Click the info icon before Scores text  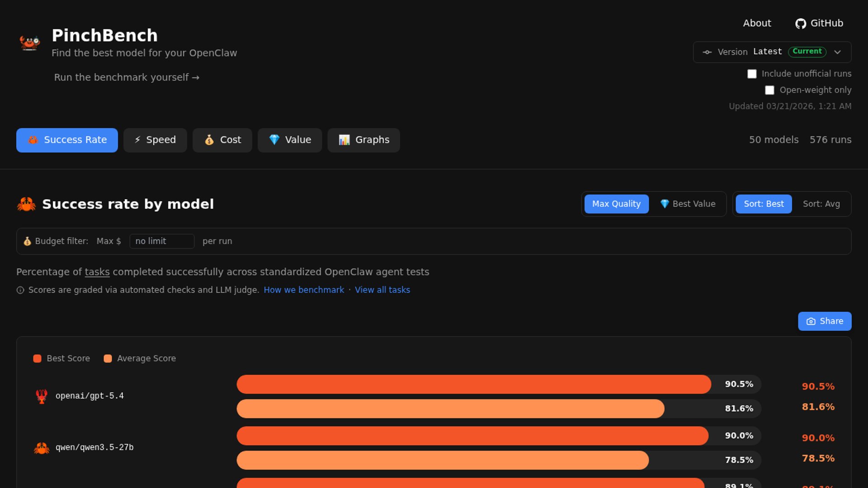point(20,290)
